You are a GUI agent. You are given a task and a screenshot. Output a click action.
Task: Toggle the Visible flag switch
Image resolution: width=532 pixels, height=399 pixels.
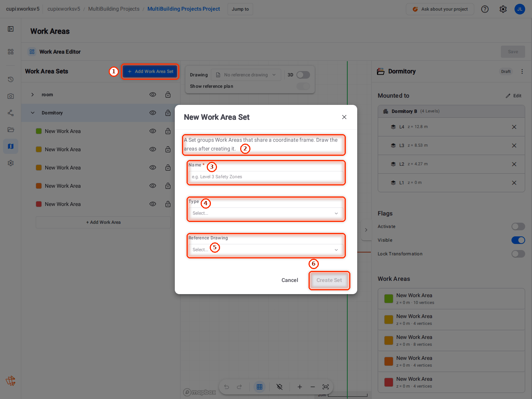tap(518, 240)
